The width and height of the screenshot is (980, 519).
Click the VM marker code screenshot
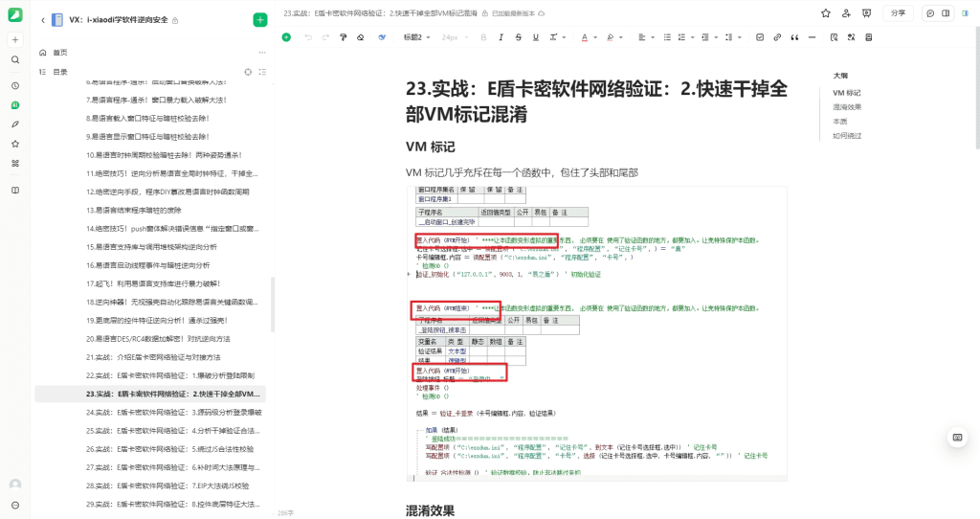coord(595,333)
